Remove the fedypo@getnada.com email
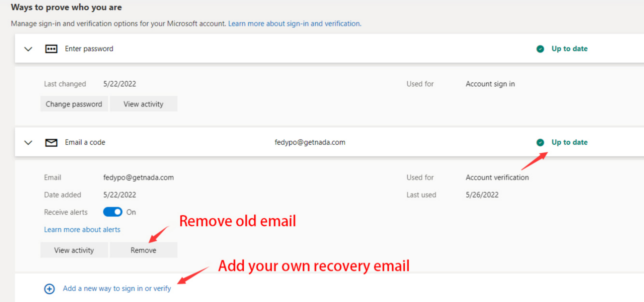 click(143, 250)
